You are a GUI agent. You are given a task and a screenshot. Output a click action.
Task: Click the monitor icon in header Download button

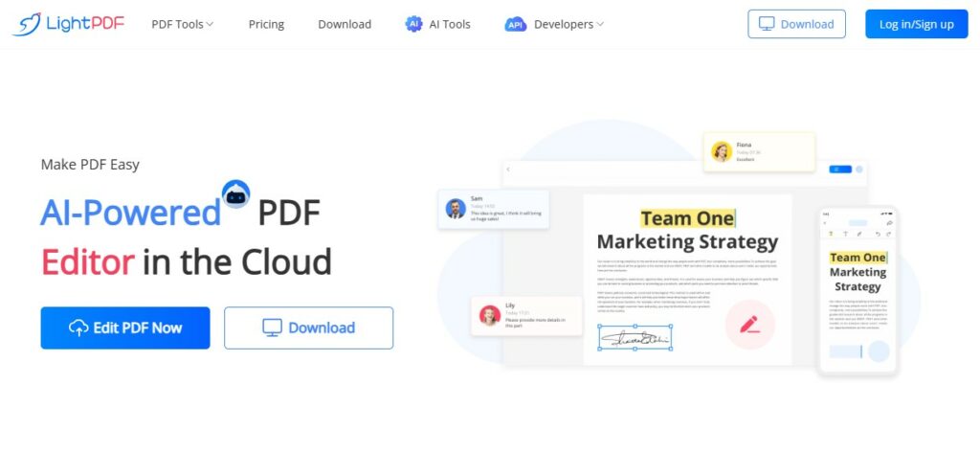767,24
